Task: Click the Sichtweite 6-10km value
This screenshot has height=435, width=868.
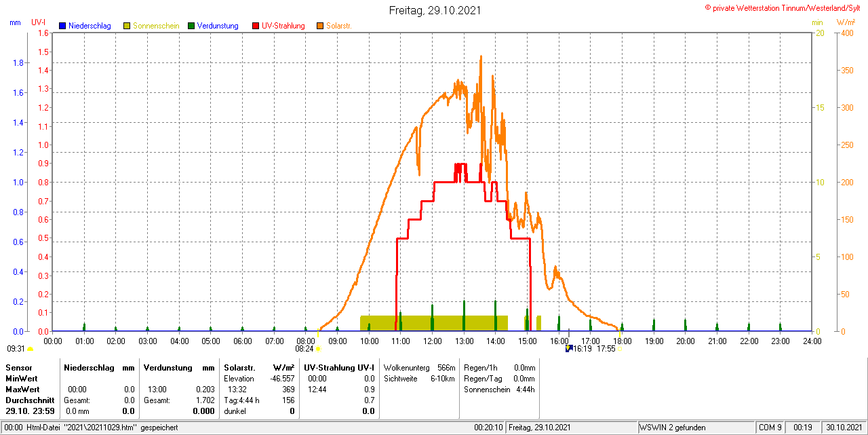Action: click(x=442, y=378)
